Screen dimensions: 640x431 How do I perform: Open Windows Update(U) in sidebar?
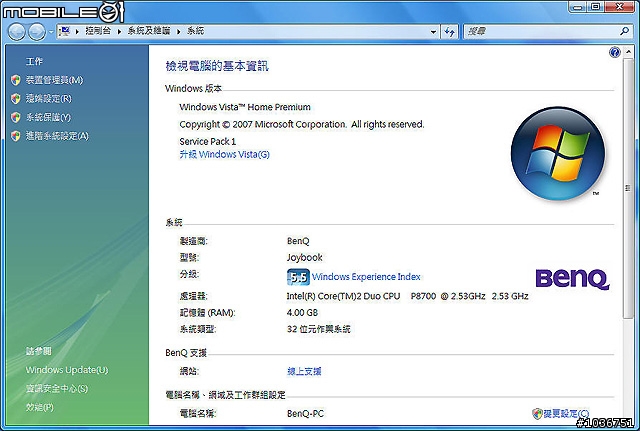point(67,370)
